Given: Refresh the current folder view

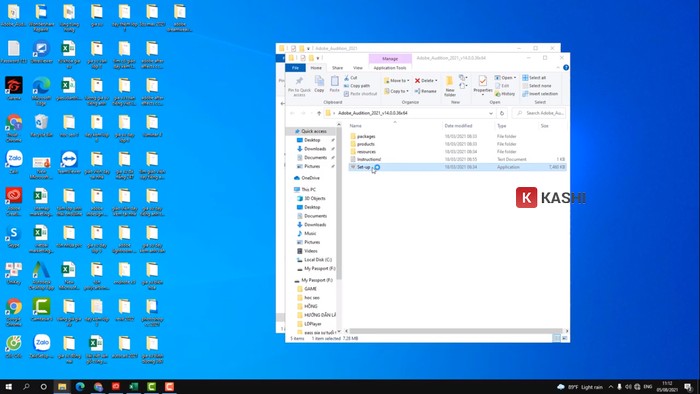Looking at the screenshot, I should tap(502, 113).
